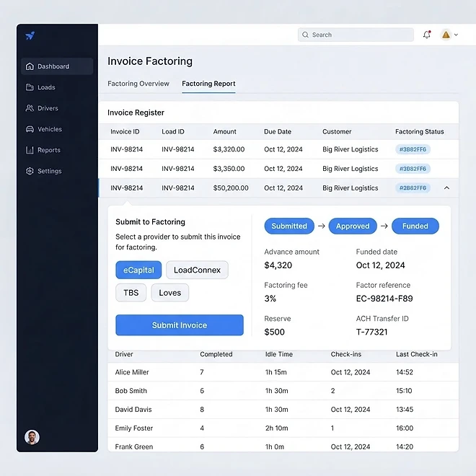This screenshot has height=476, width=476.
Task: Click the $3,350.00 amount cell
Action: tap(229, 169)
